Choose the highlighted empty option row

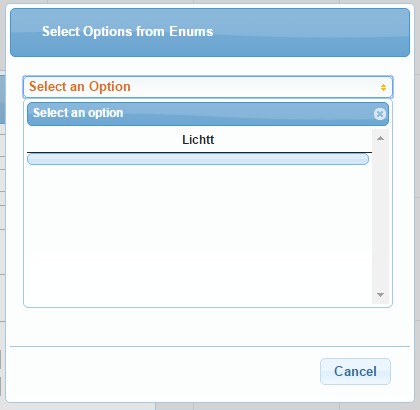[x=198, y=159]
